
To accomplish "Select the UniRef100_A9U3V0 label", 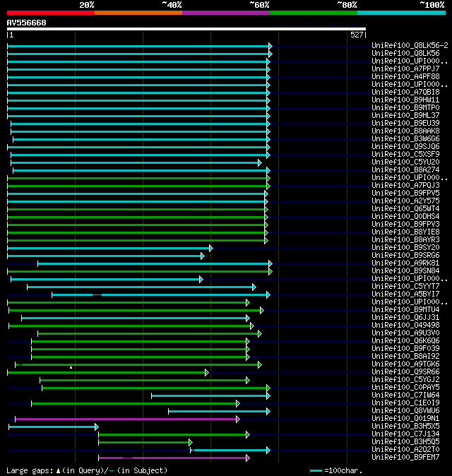I will [x=405, y=333].
